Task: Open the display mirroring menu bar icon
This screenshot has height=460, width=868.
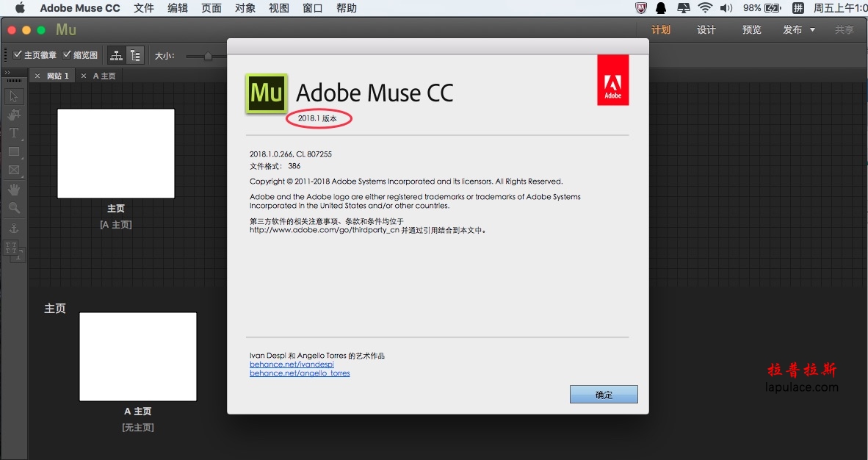Action: (684, 8)
